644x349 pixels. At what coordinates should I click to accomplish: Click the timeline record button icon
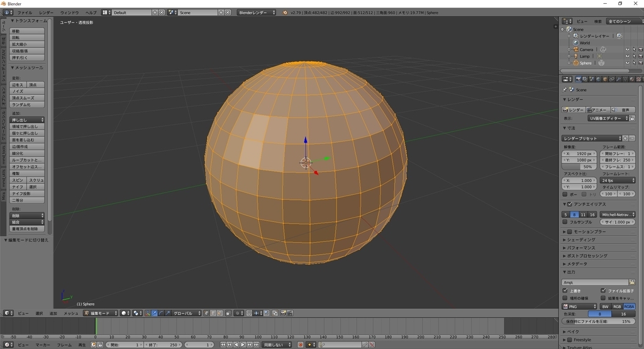coord(300,345)
